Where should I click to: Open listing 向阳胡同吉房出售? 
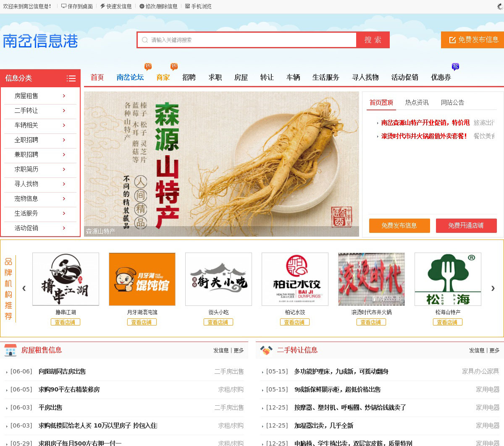point(62,372)
